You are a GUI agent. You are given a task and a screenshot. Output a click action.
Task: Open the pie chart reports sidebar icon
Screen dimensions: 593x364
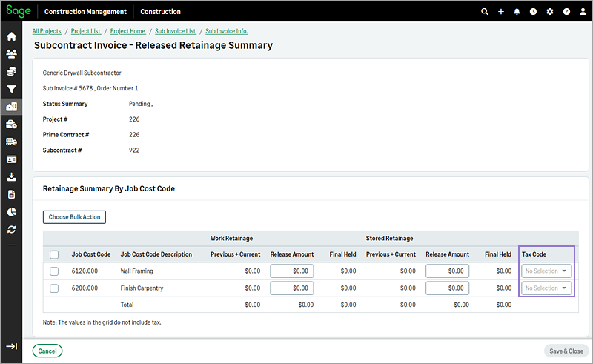point(11,212)
